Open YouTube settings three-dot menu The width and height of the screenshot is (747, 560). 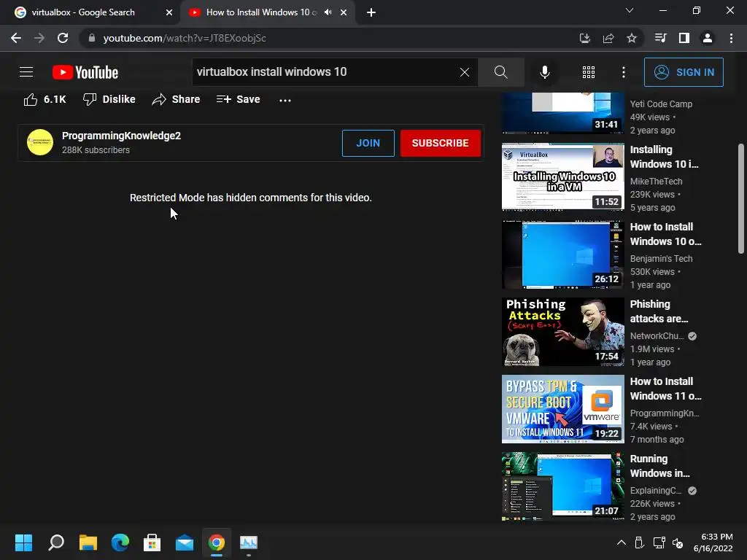click(x=624, y=72)
